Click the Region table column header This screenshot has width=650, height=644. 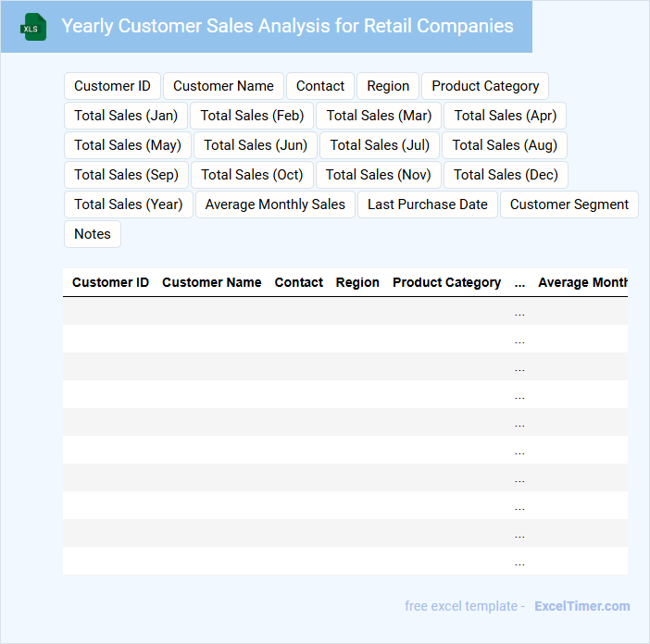point(357,282)
